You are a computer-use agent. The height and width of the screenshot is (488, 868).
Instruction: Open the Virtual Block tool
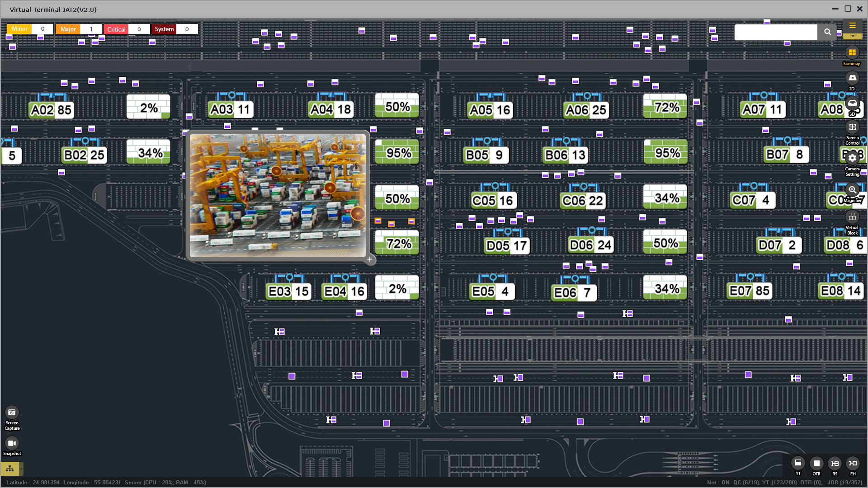[852, 217]
